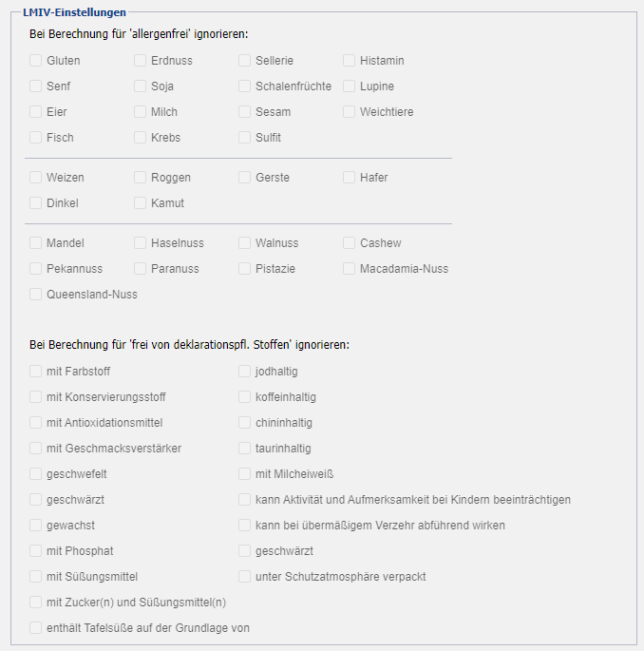The height and width of the screenshot is (651, 644).
Task: Check the Gluten allergen checkbox
Action: (x=36, y=61)
